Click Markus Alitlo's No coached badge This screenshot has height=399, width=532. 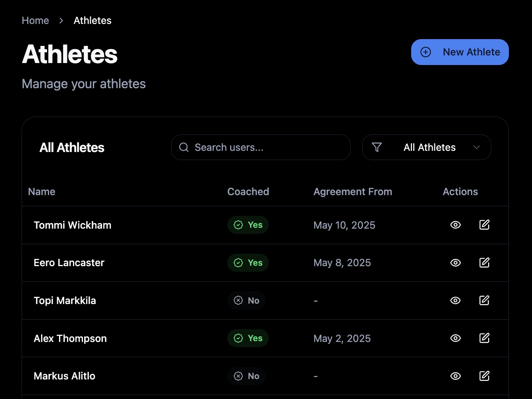(x=246, y=376)
